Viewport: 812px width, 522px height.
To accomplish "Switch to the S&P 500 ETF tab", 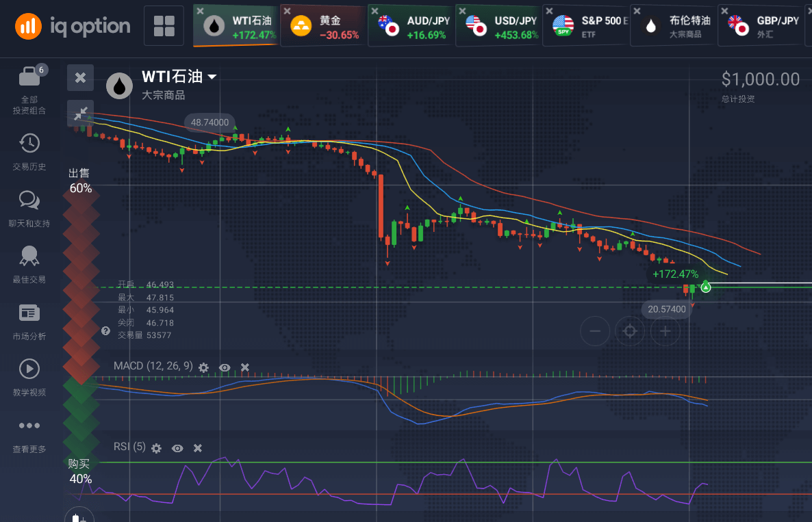I will (586, 26).
